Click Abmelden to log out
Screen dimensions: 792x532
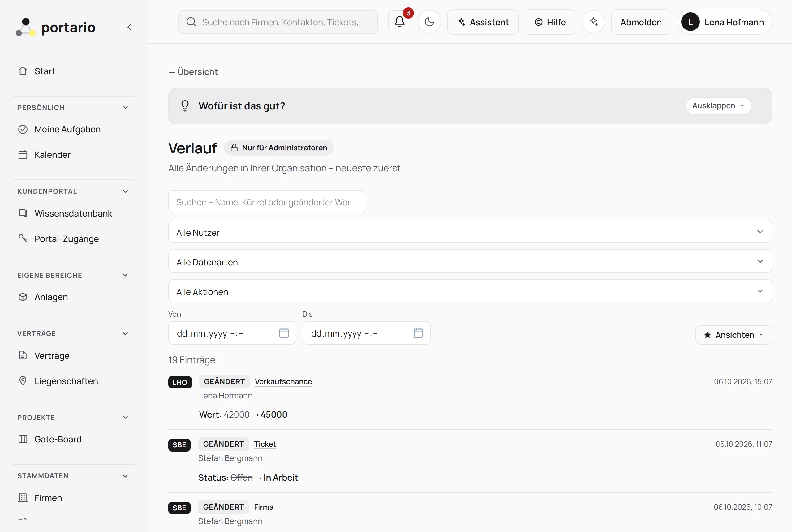tap(641, 22)
